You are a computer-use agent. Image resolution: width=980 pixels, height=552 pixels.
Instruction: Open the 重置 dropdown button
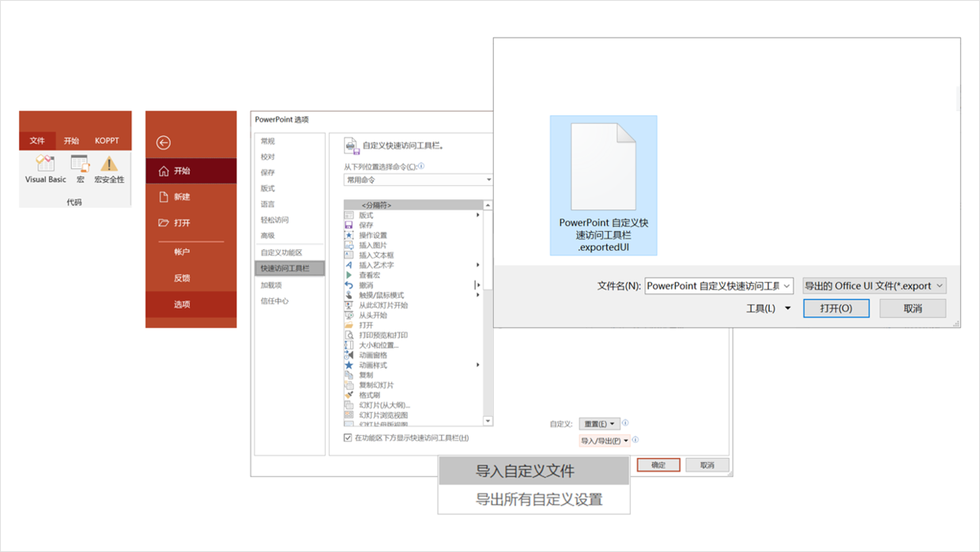599,424
